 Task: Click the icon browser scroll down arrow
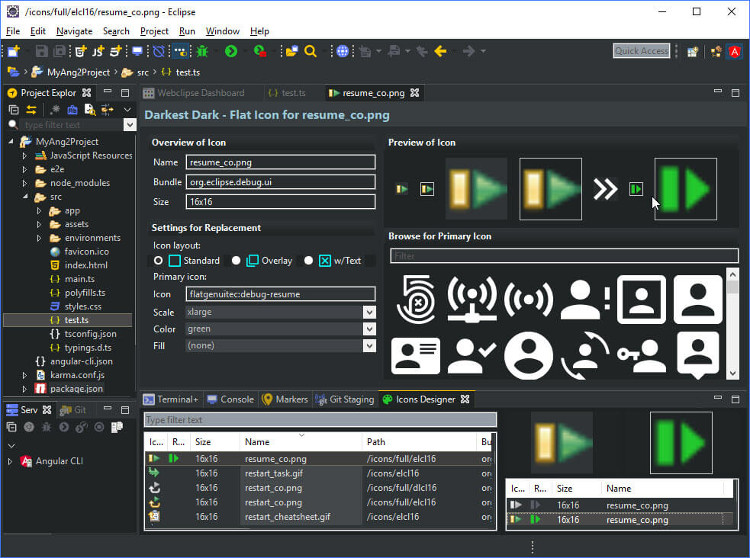732,373
